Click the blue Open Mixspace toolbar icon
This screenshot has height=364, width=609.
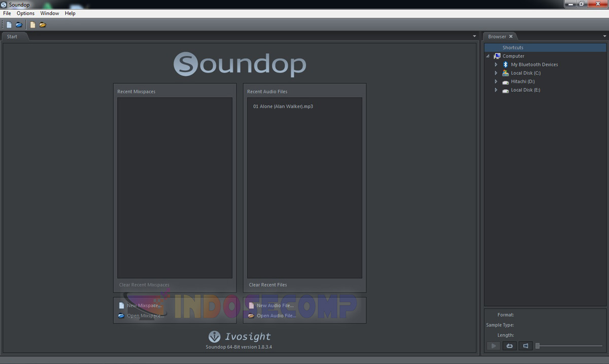19,24
